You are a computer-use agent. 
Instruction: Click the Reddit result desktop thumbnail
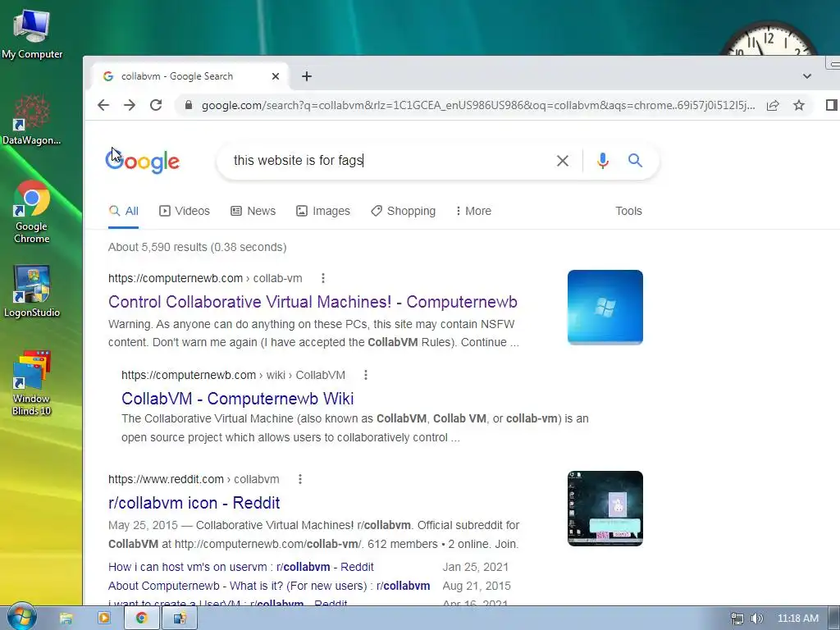pyautogui.click(x=605, y=509)
